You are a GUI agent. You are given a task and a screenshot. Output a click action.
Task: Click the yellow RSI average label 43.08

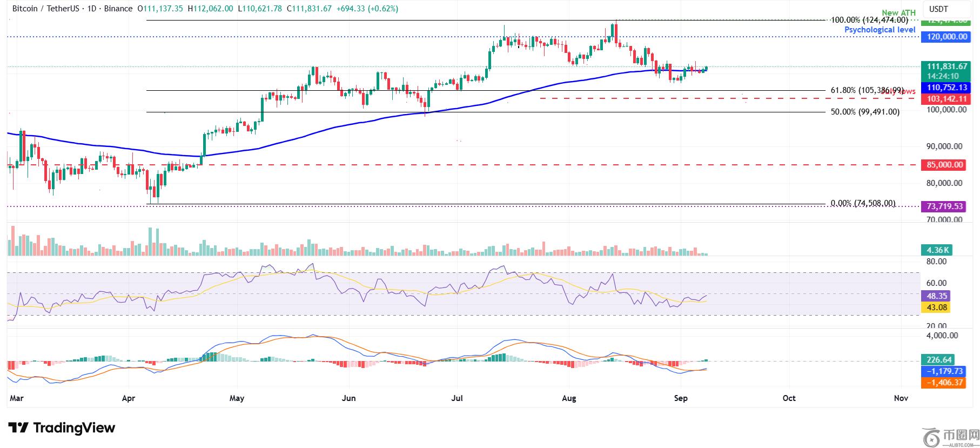coord(937,307)
